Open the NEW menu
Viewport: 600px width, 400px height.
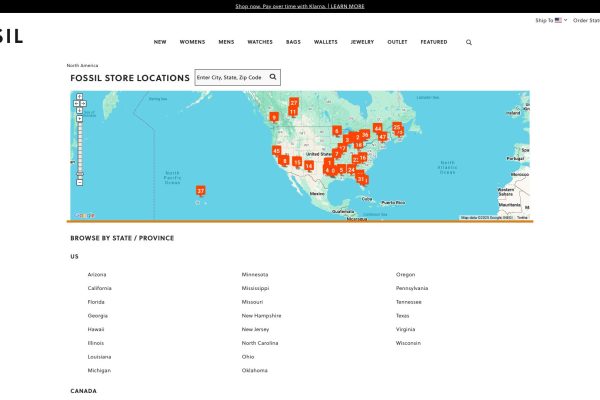pos(160,42)
